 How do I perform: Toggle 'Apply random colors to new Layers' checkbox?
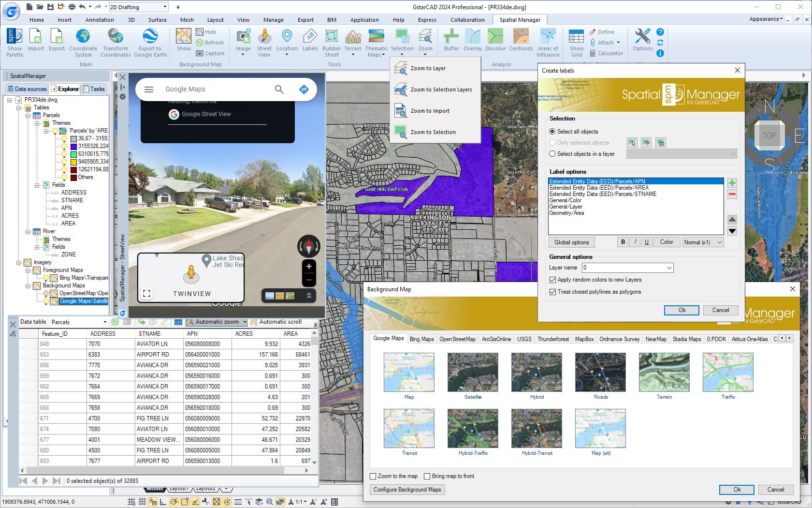point(552,280)
